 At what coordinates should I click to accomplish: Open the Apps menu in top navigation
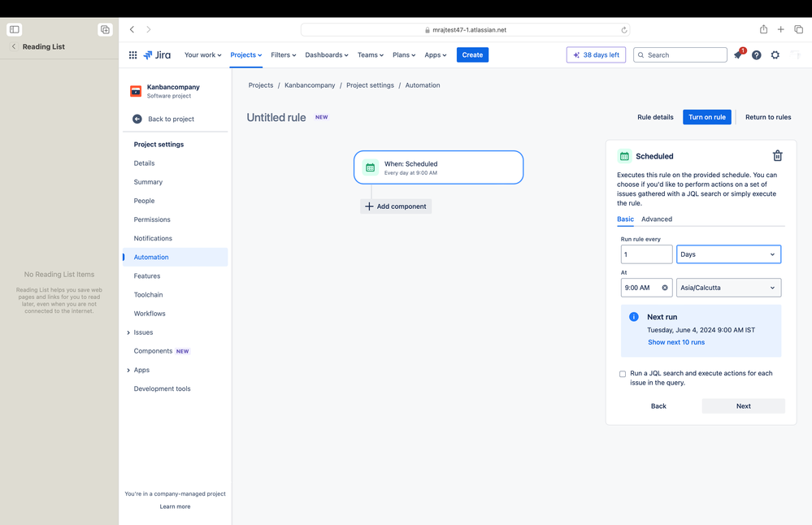[435, 55]
